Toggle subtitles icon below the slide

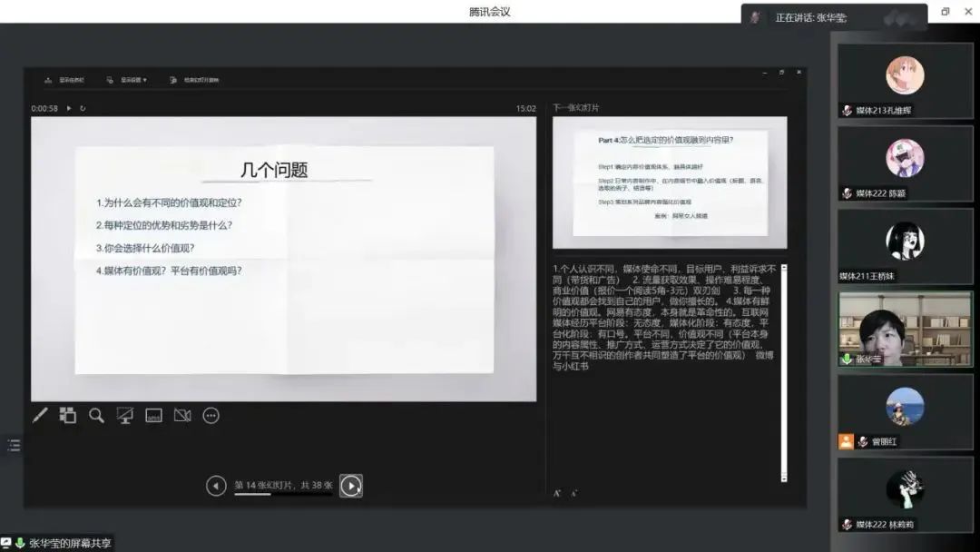click(x=153, y=416)
